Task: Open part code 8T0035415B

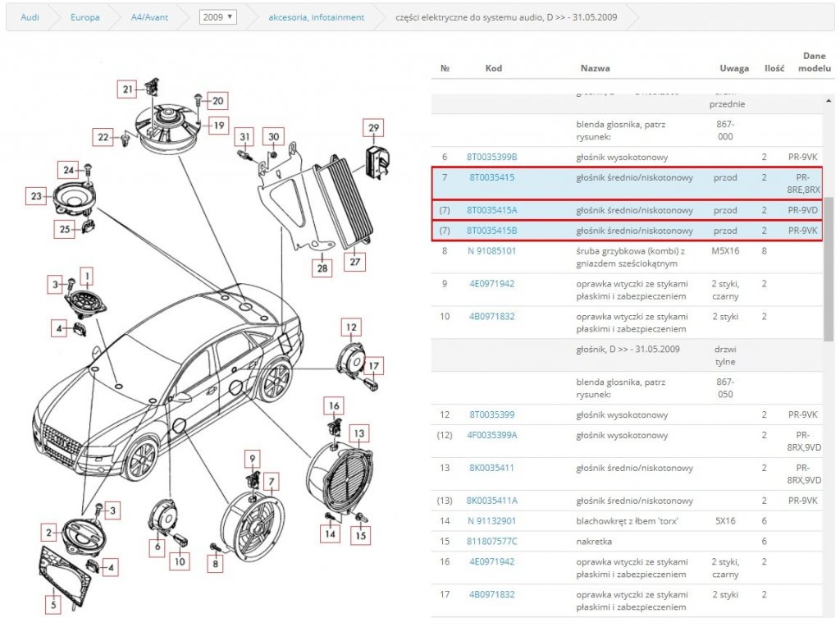Action: (x=492, y=231)
